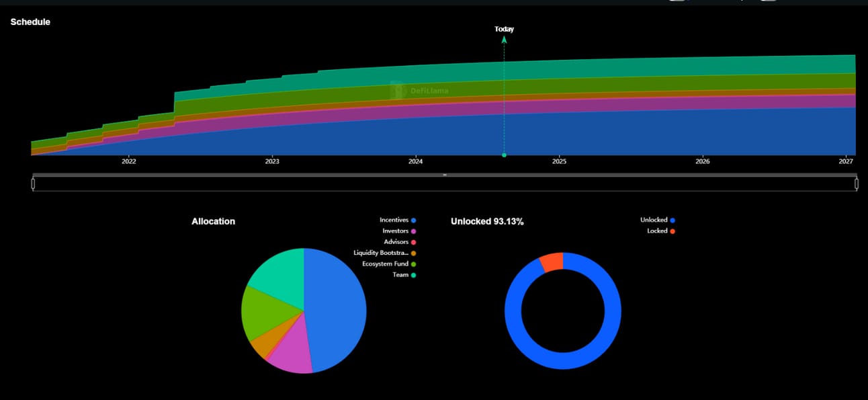The image size is (868, 400).
Task: Click the Locked legend orange dot
Action: [672, 231]
